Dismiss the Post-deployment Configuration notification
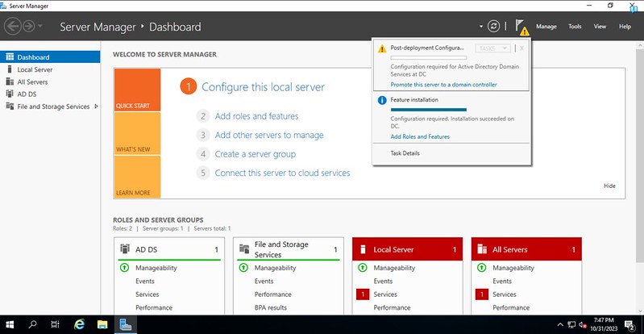This screenshot has width=644, height=334. [x=521, y=48]
